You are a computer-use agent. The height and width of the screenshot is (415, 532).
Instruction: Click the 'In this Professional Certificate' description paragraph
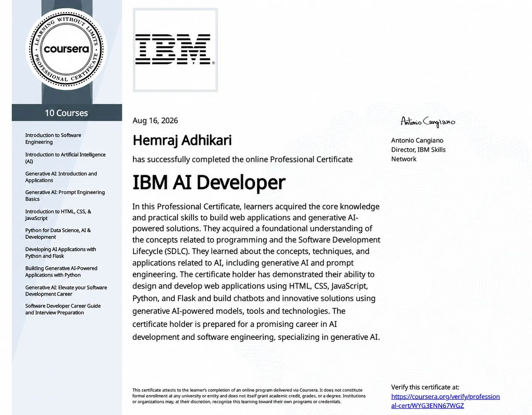(x=256, y=272)
